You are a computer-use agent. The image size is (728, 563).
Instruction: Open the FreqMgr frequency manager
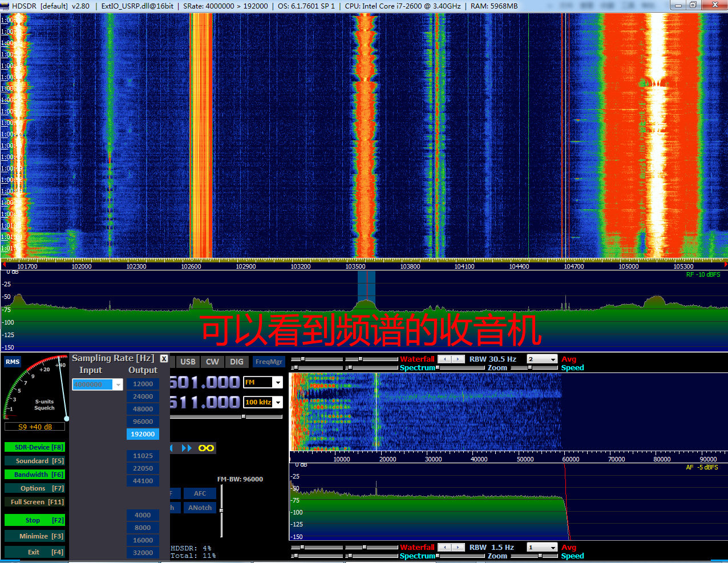(x=269, y=362)
